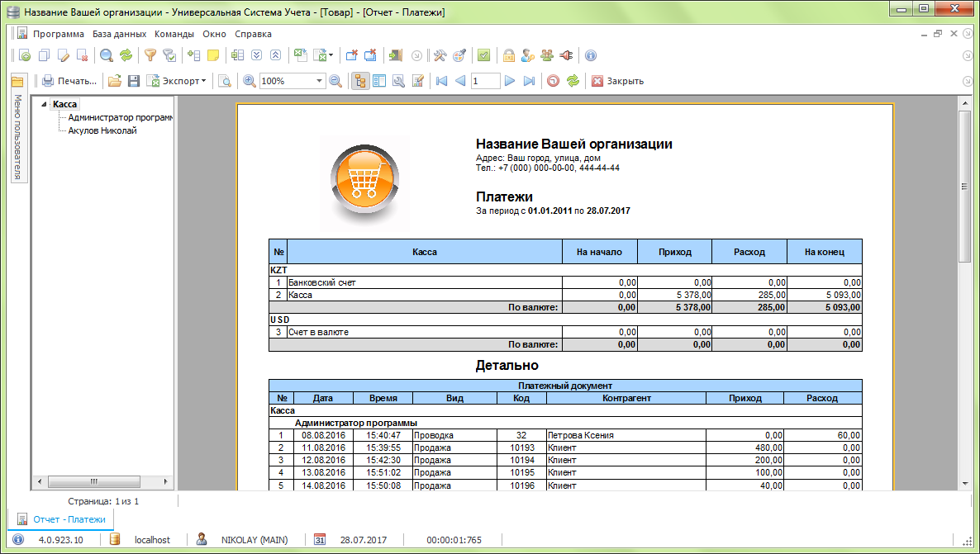Click the add new record icon
980x554 pixels.
click(x=24, y=55)
